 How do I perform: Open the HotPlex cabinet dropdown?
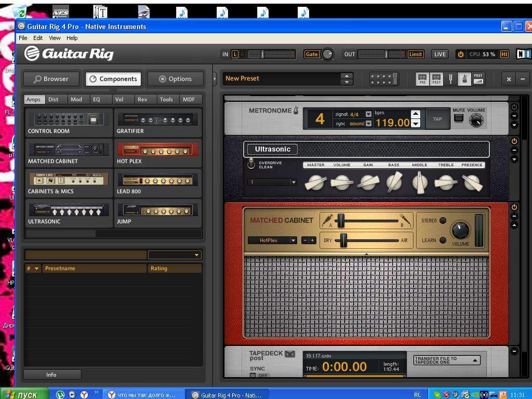tap(272, 240)
